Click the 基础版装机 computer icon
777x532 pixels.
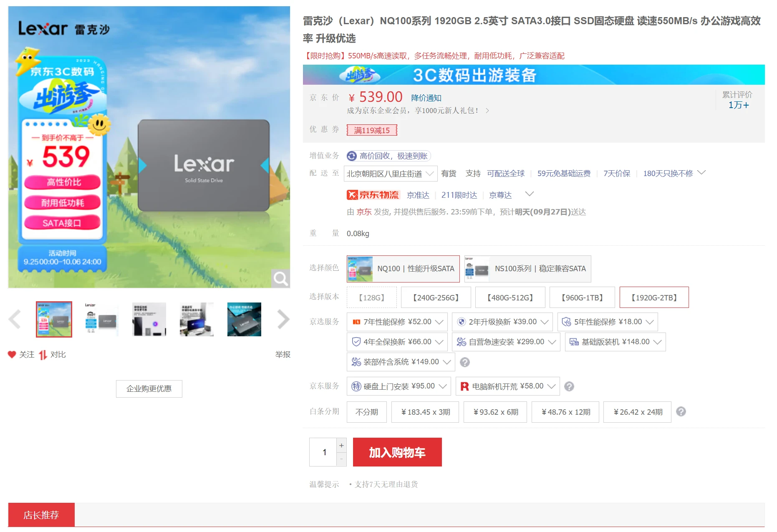[x=574, y=342]
